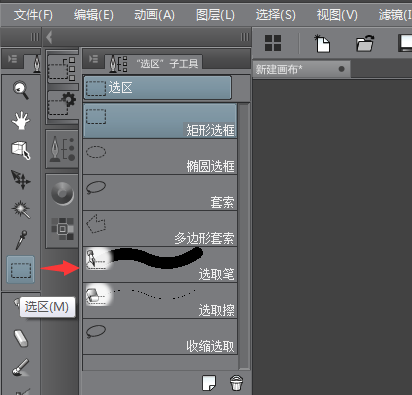Select the Selection area (选区) tool
The image size is (412, 395).
tap(21, 270)
